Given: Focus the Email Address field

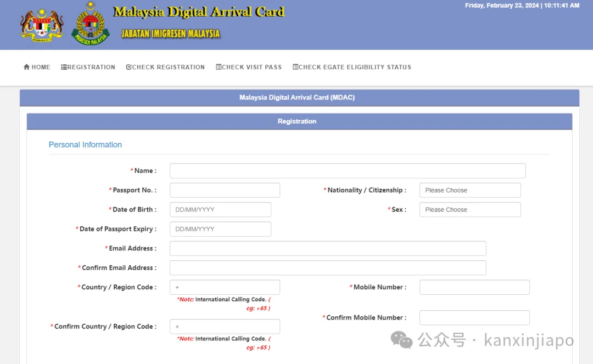Looking at the screenshot, I should tap(328, 248).
